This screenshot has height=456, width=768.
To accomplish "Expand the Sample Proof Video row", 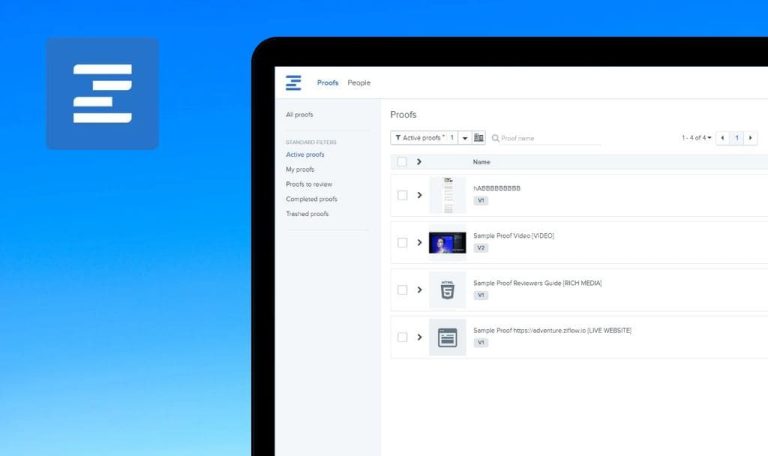I will 419,242.
